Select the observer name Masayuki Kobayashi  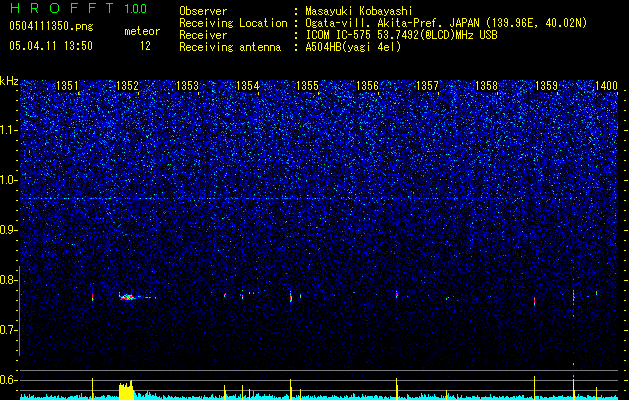pyautogui.click(x=358, y=11)
